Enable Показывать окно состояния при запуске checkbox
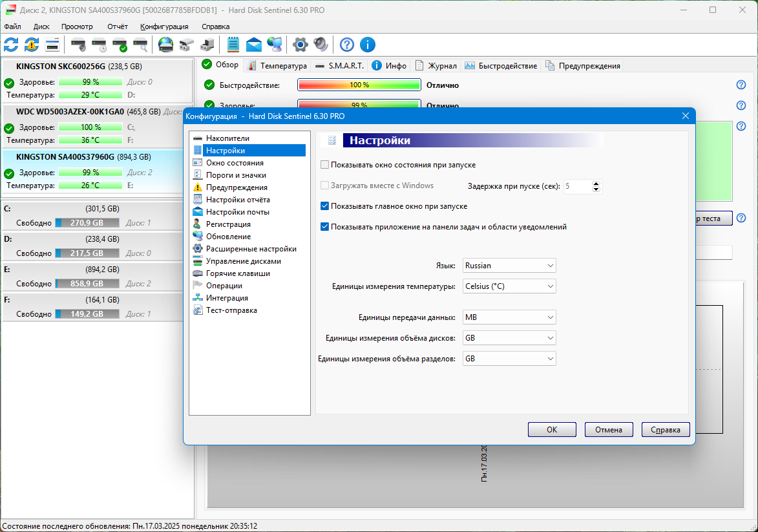This screenshot has width=758, height=532. 325,165
